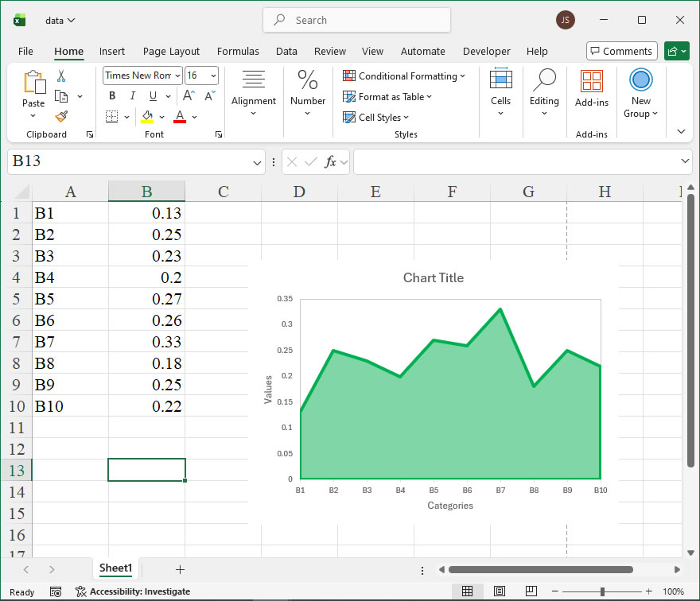Select the Format Painter brush

click(x=61, y=116)
